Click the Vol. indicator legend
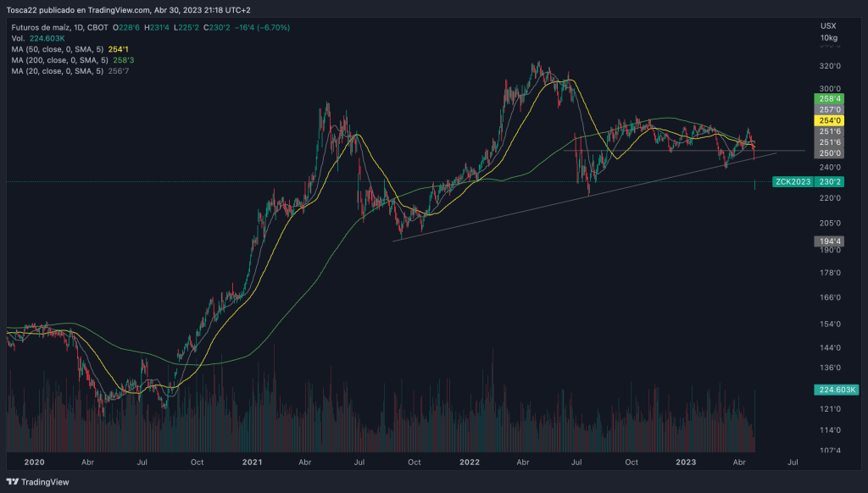The height and width of the screenshot is (493, 868). (19, 39)
